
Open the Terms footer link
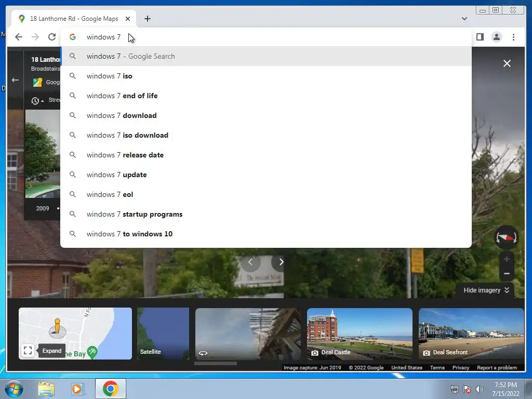click(x=437, y=367)
